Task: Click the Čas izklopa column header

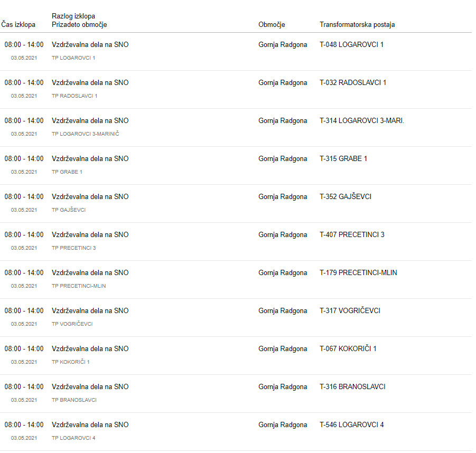Action: (18, 25)
